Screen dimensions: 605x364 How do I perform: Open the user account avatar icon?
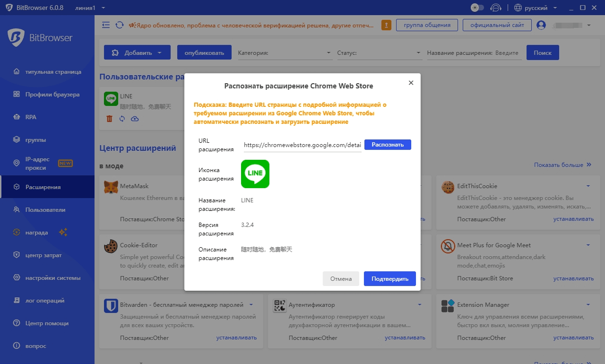point(541,25)
